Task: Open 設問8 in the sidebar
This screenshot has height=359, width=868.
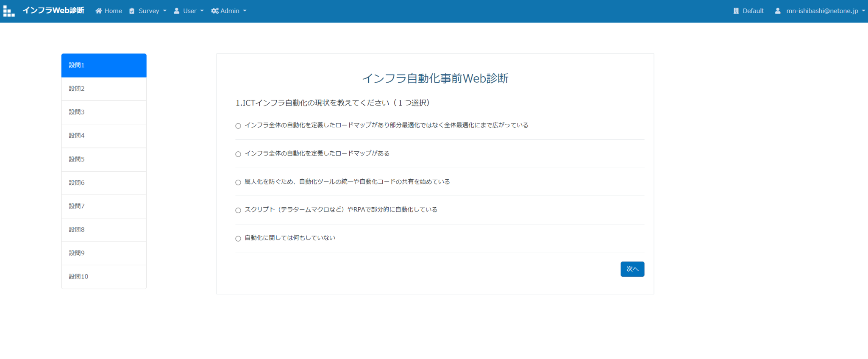Action: [x=104, y=230]
